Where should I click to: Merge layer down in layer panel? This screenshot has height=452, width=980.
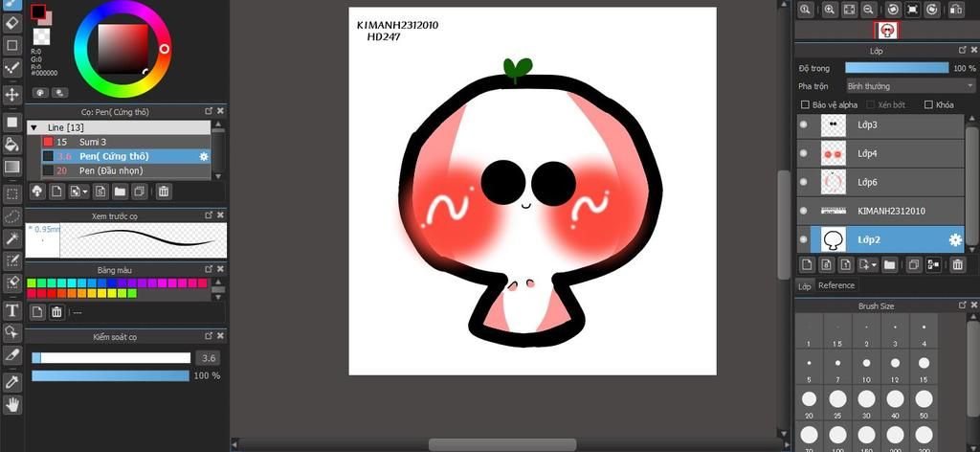[934, 265]
